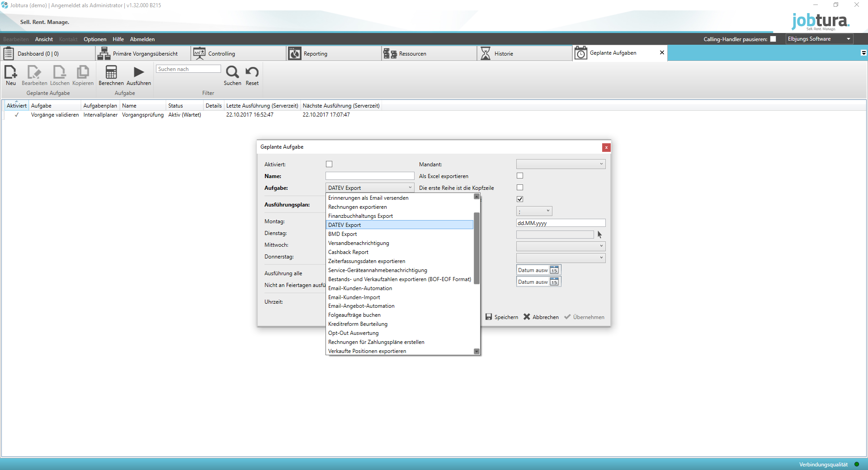Click the Geplante Aufgaben clock icon
The width and height of the screenshot is (868, 470).
(581, 53)
